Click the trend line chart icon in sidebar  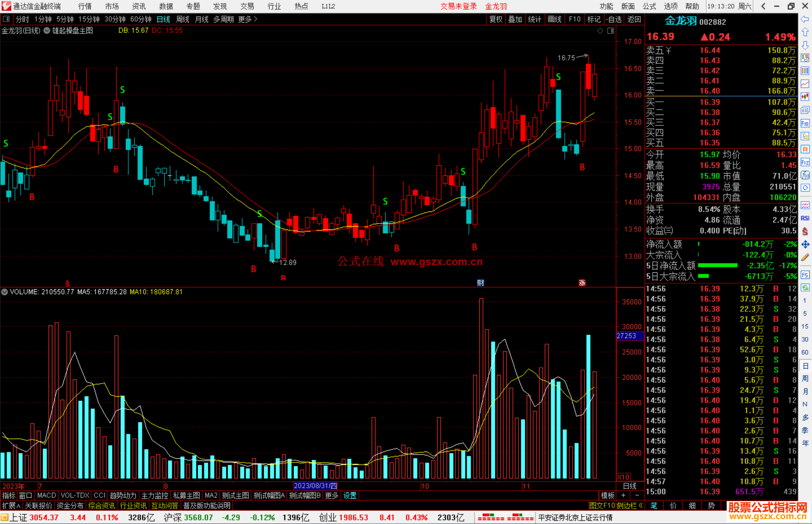pos(805,84)
